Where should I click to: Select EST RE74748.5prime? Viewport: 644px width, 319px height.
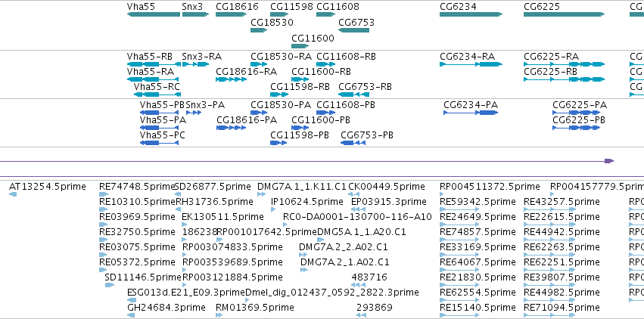click(x=104, y=194)
